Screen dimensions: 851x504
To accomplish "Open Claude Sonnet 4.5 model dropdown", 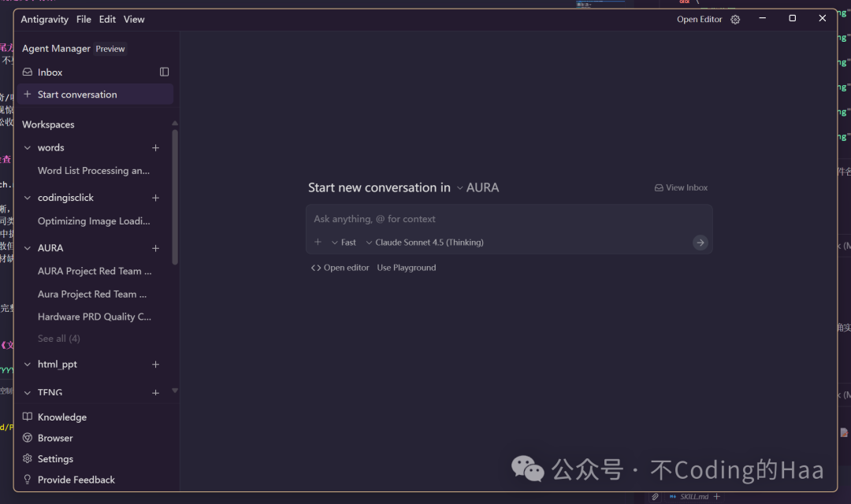I will (425, 243).
